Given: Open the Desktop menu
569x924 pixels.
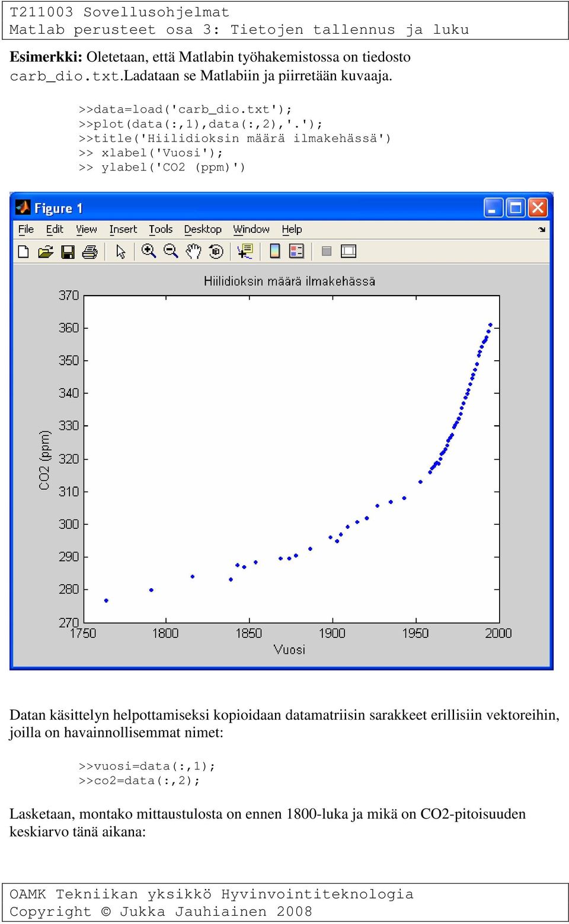Looking at the screenshot, I should [x=203, y=229].
